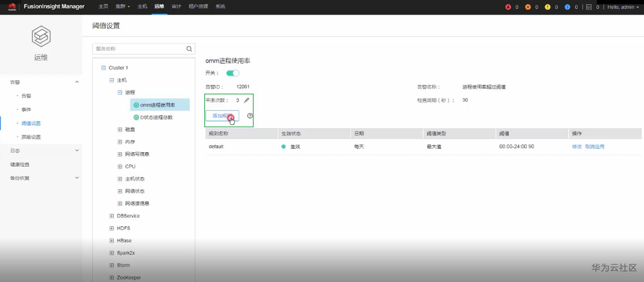Click the 运维 stacked layers logo
Viewport: 644px width, 282px height.
click(x=41, y=36)
